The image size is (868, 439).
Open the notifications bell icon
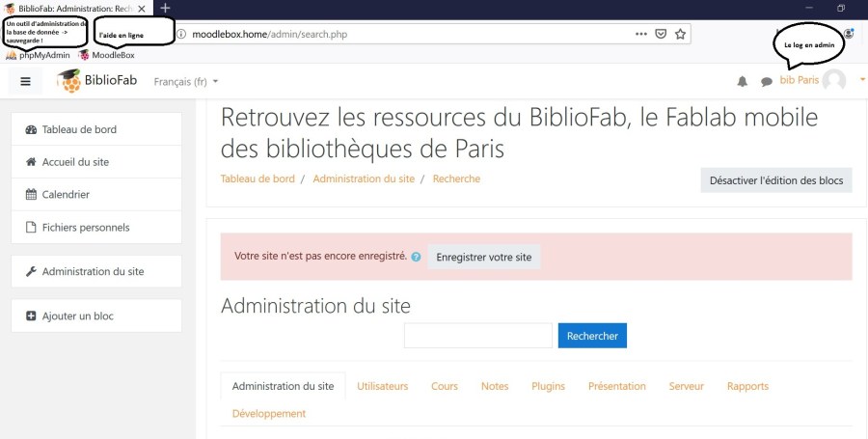click(x=742, y=82)
